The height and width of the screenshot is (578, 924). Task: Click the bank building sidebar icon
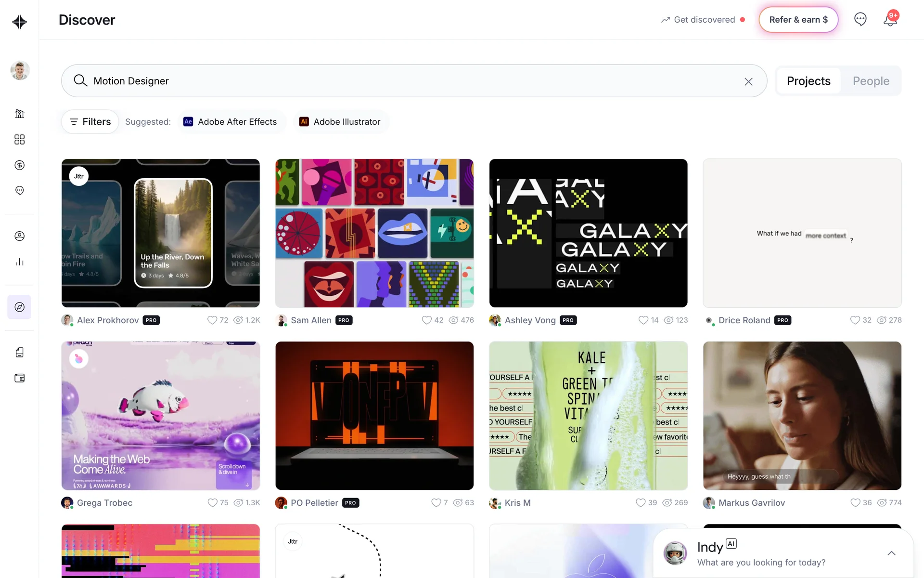[x=19, y=114]
